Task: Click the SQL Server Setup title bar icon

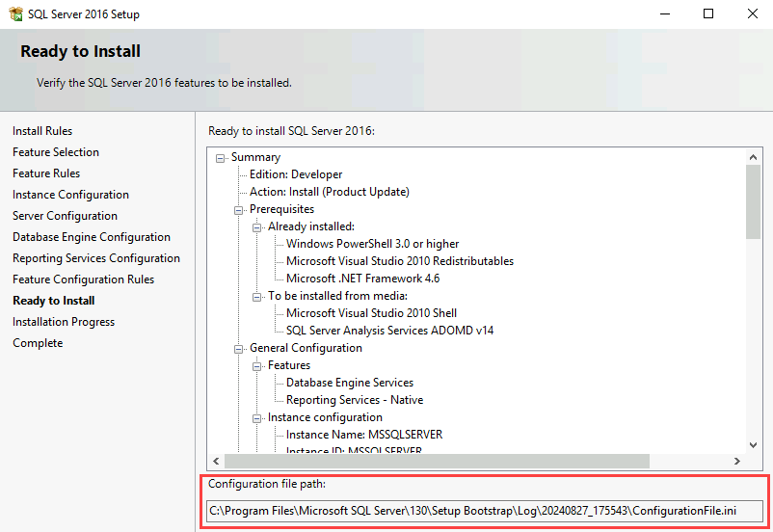Action: point(16,14)
